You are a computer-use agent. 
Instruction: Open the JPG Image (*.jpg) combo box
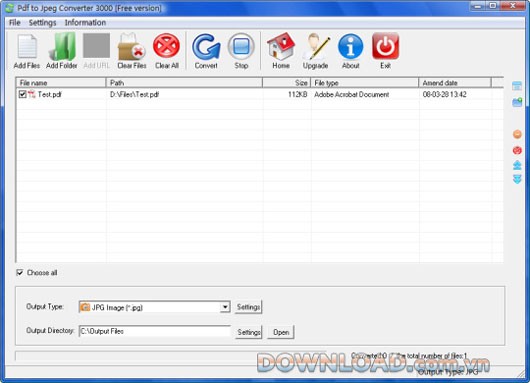[154, 307]
